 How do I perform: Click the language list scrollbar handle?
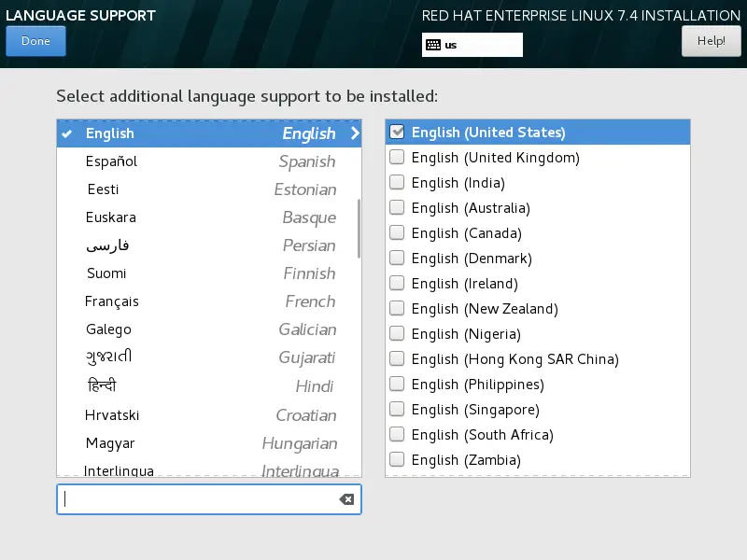(359, 229)
